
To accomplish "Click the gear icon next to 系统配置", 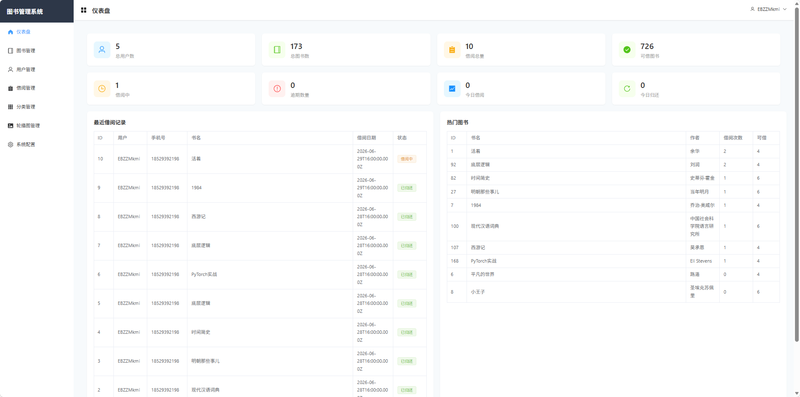I will coord(11,144).
